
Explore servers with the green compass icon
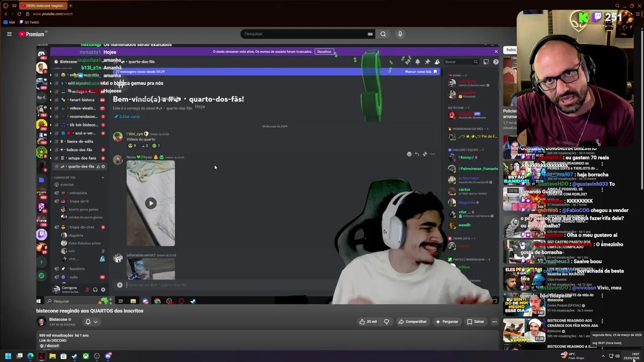(41, 276)
